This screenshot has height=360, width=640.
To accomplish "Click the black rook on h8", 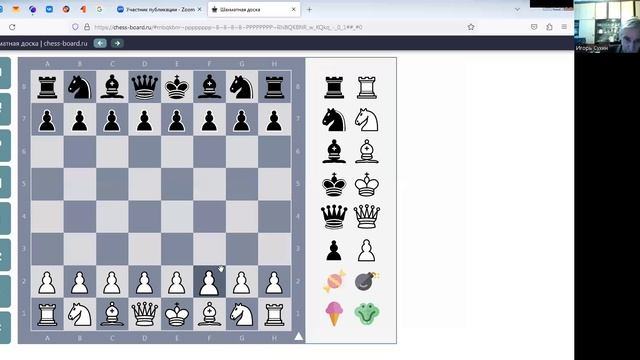I will (x=274, y=87).
